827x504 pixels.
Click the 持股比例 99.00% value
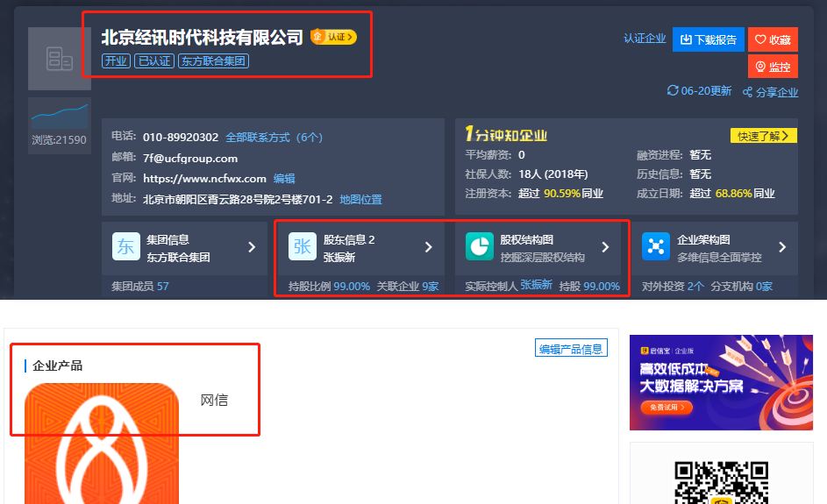352,287
